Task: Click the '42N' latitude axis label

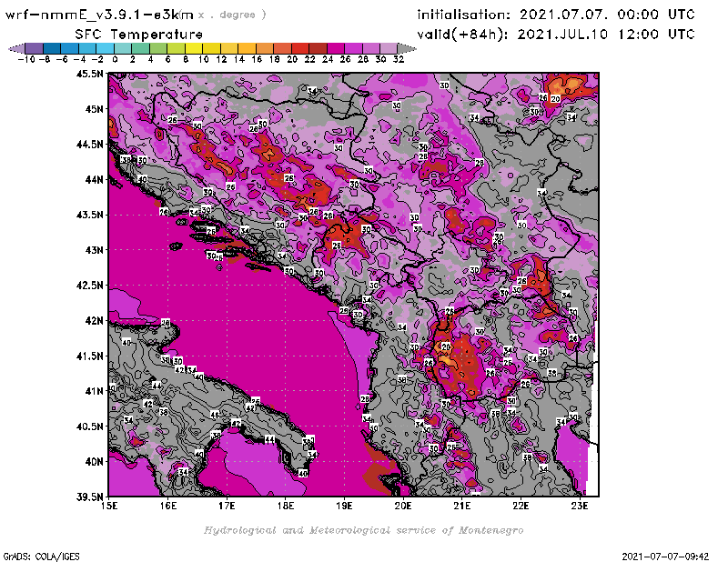Action: coord(94,321)
